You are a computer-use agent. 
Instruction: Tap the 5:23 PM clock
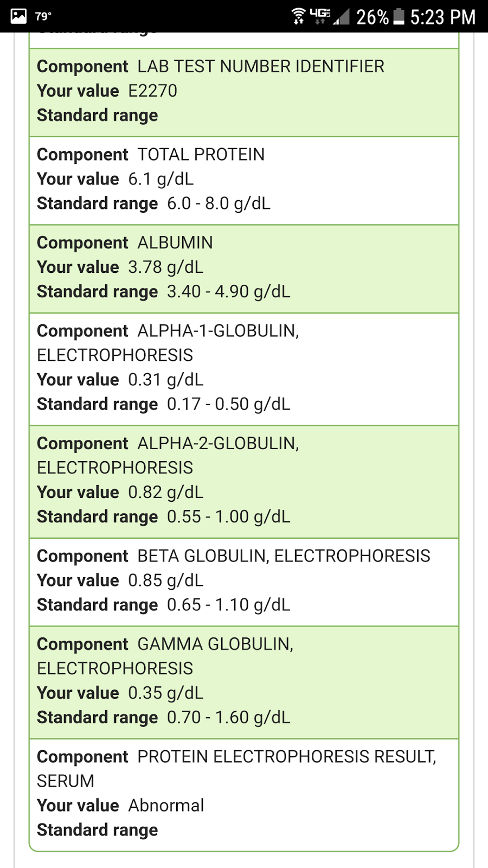pyautogui.click(x=442, y=17)
